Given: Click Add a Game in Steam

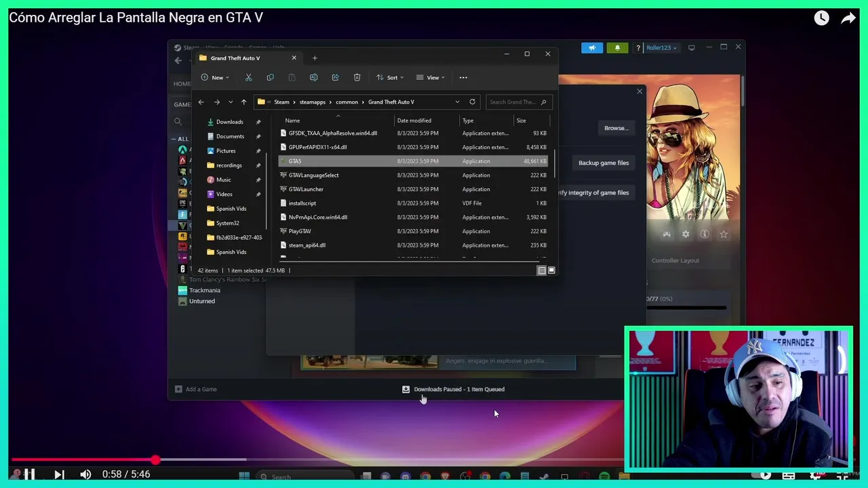Looking at the screenshot, I should coord(196,389).
